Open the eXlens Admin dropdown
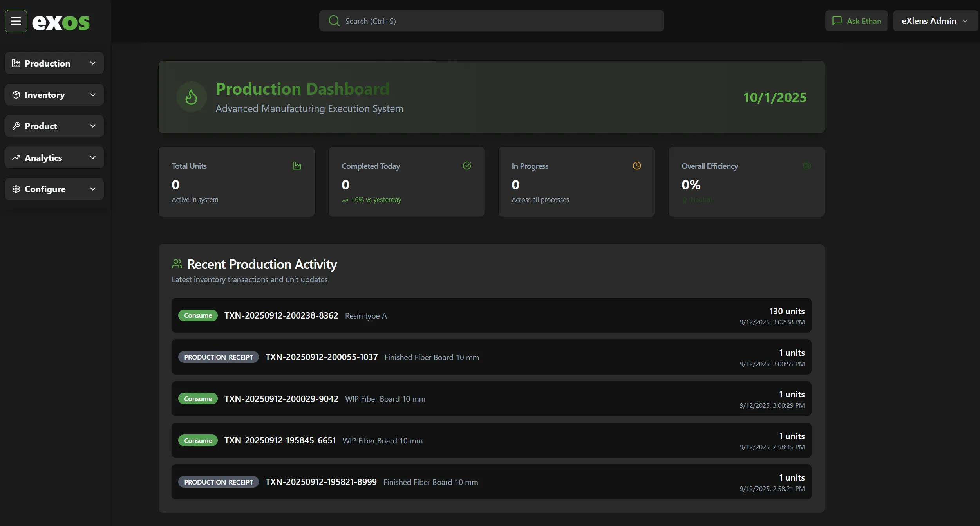 (935, 20)
